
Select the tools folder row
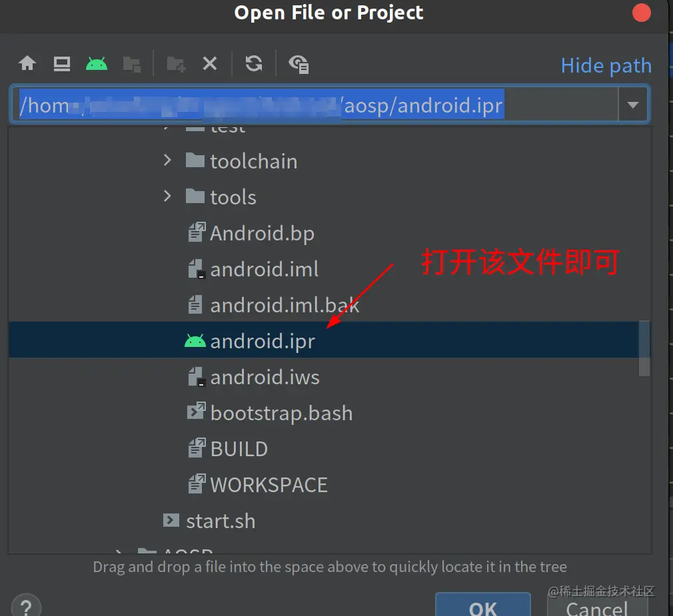[329, 196]
